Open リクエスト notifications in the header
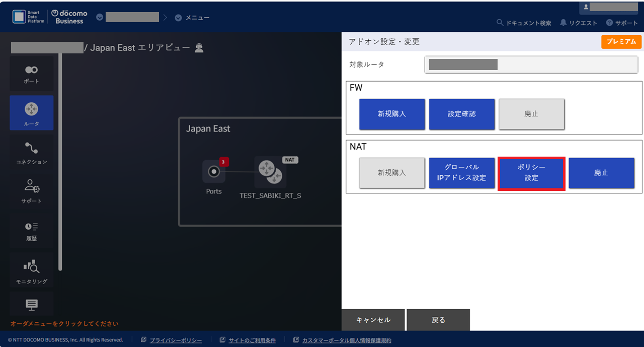644x347 pixels. coord(579,23)
